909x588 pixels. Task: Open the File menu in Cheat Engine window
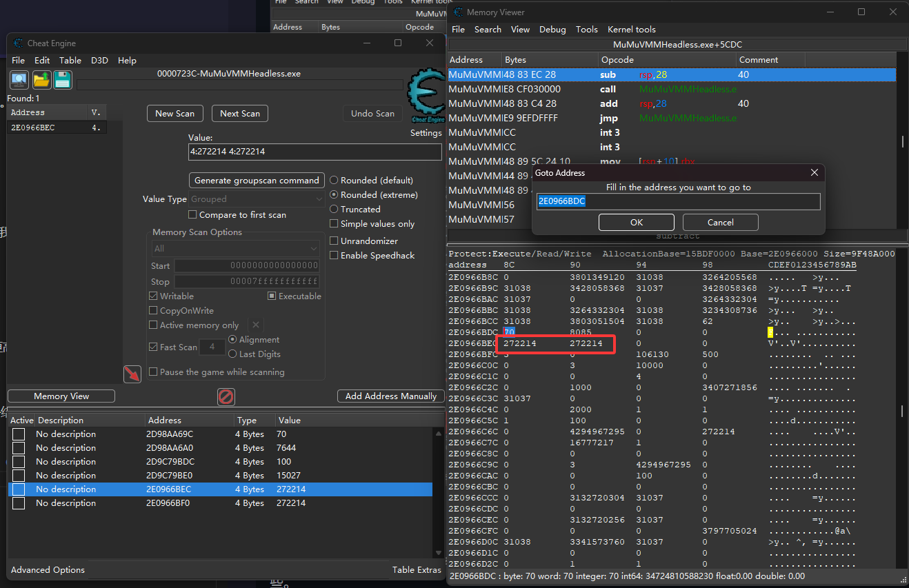tap(19, 61)
